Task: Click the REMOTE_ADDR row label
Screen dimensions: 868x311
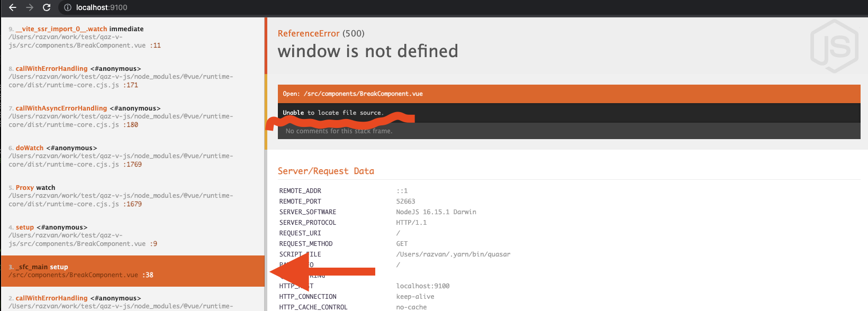Action: click(x=300, y=191)
